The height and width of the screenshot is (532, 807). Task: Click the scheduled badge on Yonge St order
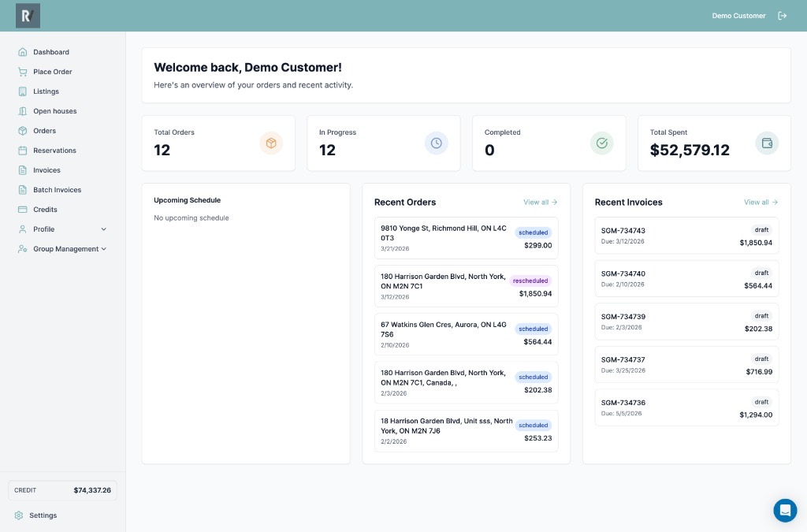click(534, 233)
